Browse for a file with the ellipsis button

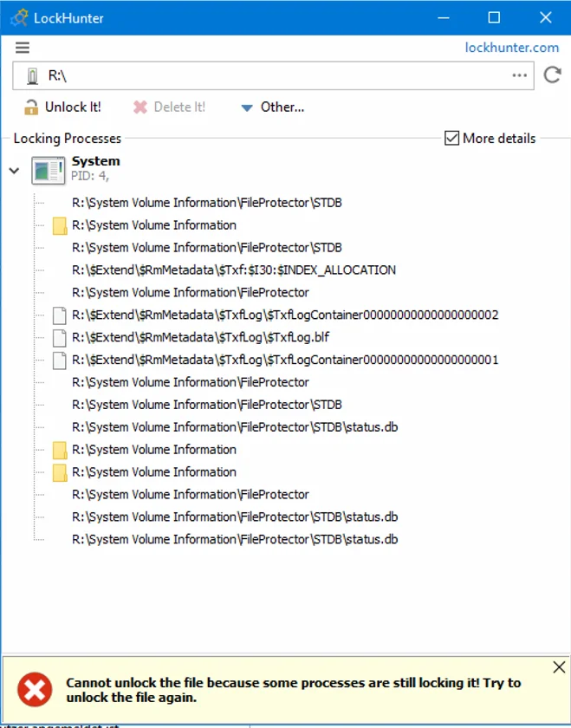click(x=519, y=75)
